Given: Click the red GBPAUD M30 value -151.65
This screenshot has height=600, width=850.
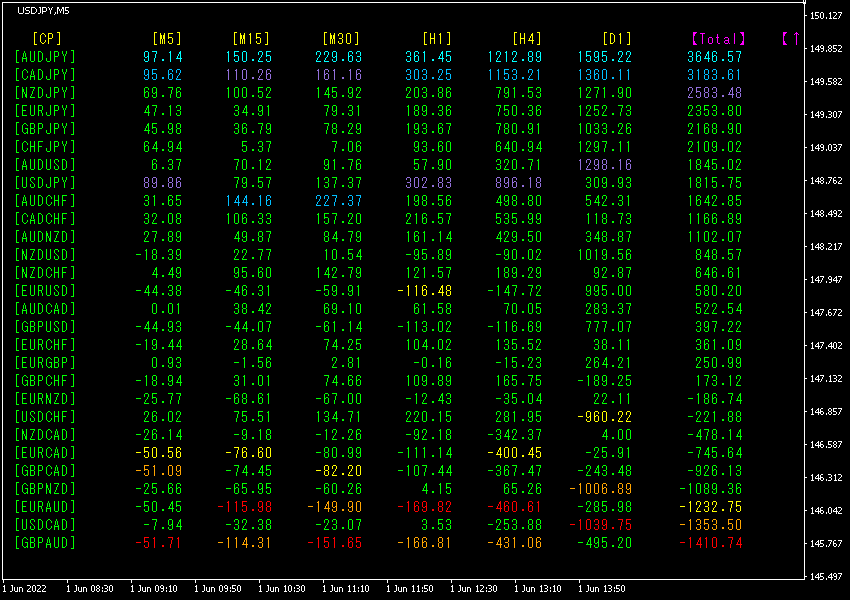Looking at the screenshot, I should tap(334, 543).
